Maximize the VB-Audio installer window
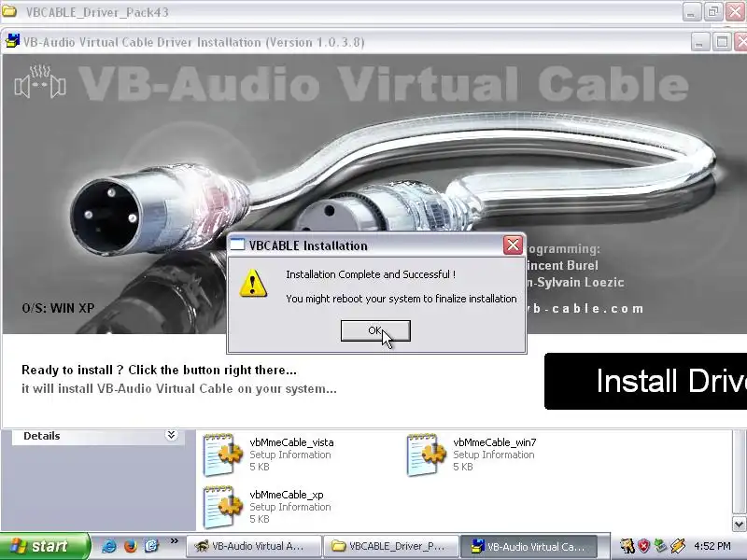The image size is (747, 560). pos(722,42)
